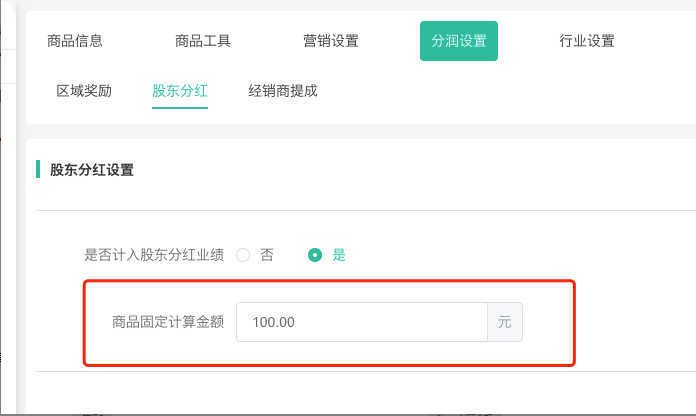Click green underline beneath 股东分红 tab
Screen dimensions: 696x416
tap(180, 107)
